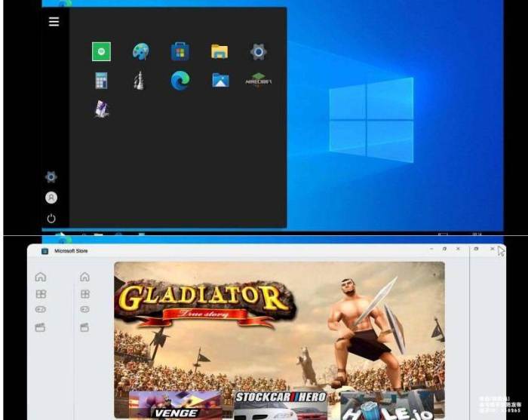Open the Photos app icon
528x420 pixels.
coord(220,81)
